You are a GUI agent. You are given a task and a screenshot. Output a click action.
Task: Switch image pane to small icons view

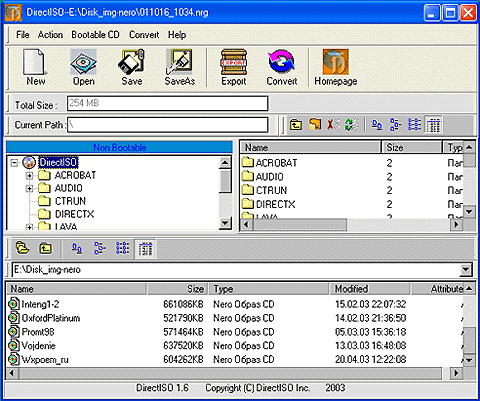click(395, 125)
